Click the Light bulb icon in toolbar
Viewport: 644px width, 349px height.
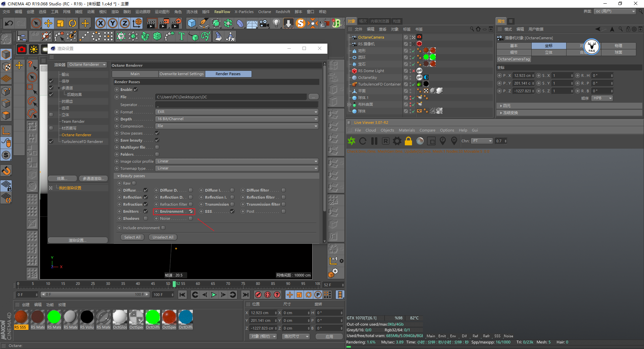(x=276, y=23)
